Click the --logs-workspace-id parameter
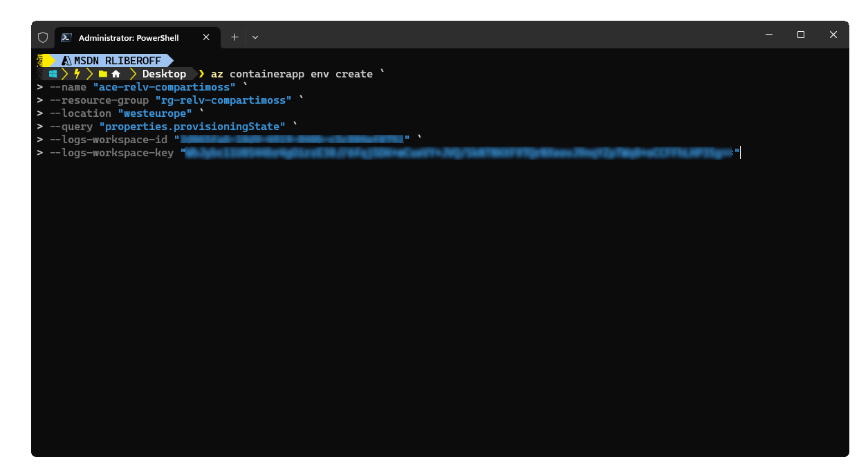This screenshot has width=868, height=475. pos(109,140)
